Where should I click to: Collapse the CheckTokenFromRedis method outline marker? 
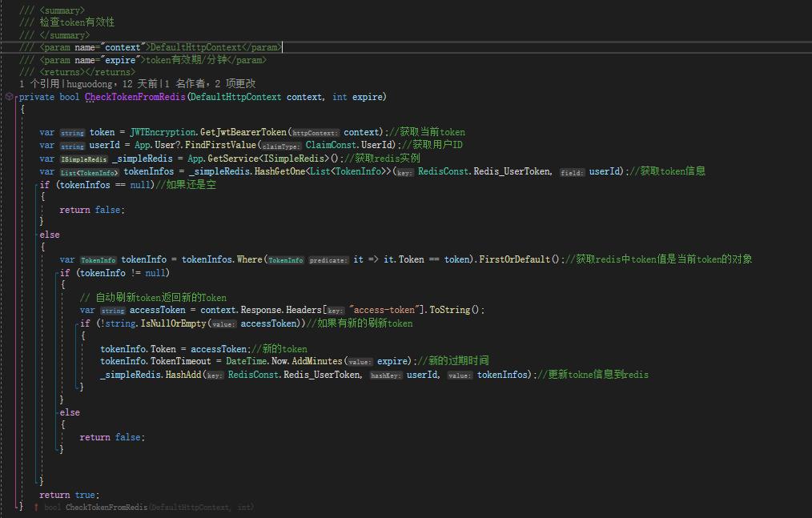coord(17,97)
